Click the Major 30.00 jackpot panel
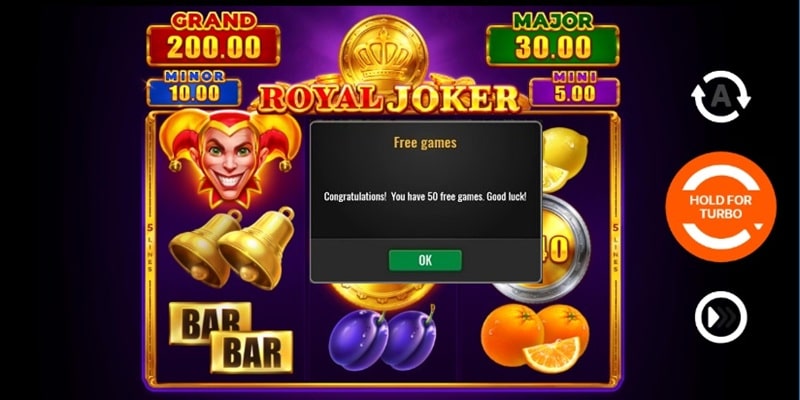 [x=553, y=39]
